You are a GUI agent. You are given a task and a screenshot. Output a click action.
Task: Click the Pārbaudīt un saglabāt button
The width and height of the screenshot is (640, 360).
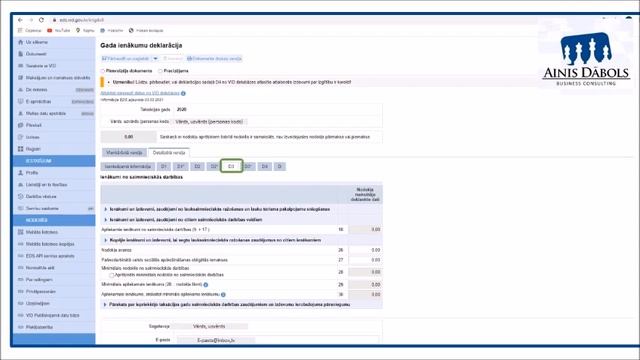coord(126,59)
